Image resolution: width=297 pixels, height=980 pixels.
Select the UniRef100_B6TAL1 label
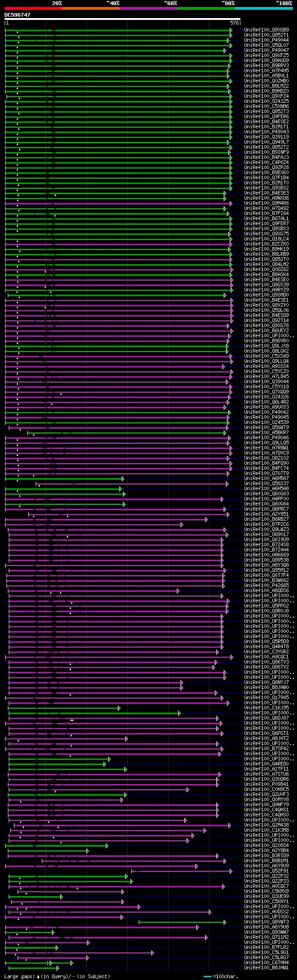point(266,219)
